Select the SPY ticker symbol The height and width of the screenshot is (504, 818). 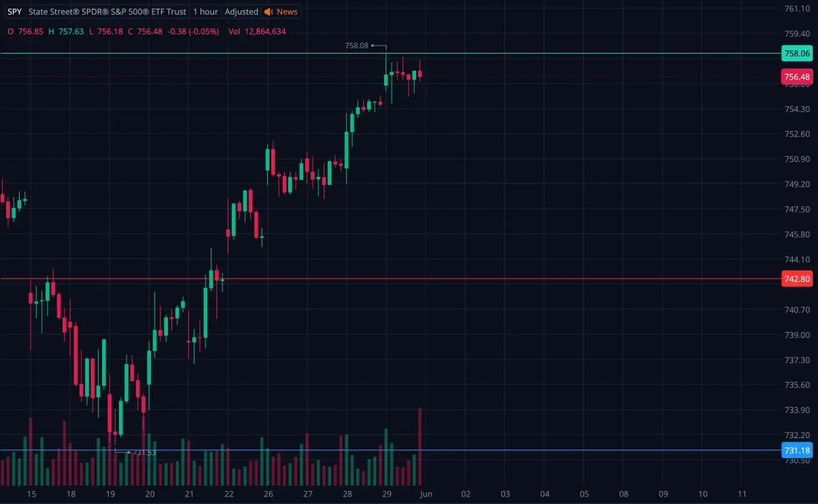click(x=14, y=12)
